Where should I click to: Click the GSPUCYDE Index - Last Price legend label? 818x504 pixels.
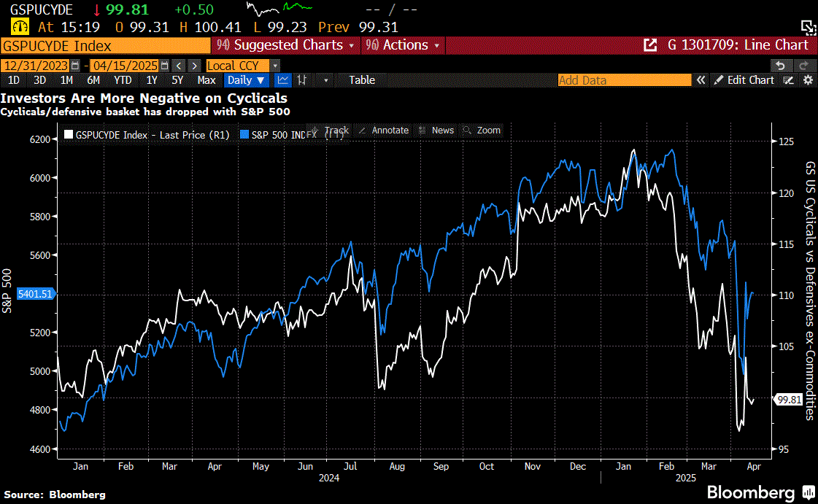click(x=153, y=135)
